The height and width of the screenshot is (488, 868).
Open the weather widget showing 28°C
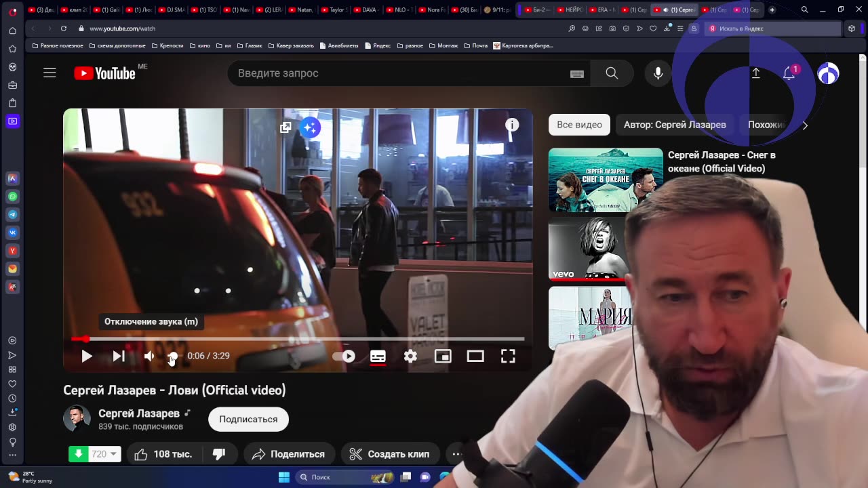[30, 477]
